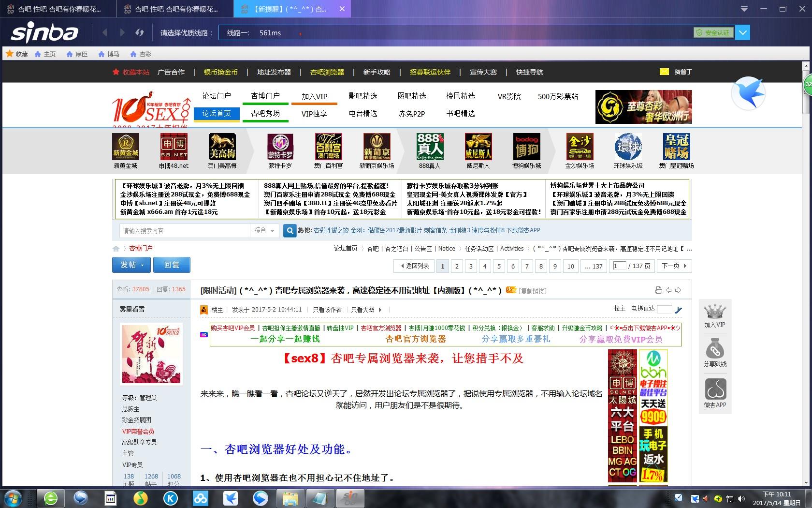Image resolution: width=812 pixels, height=508 pixels.
Task: Expand the line selection dropdown arrow
Action: pos(743,33)
